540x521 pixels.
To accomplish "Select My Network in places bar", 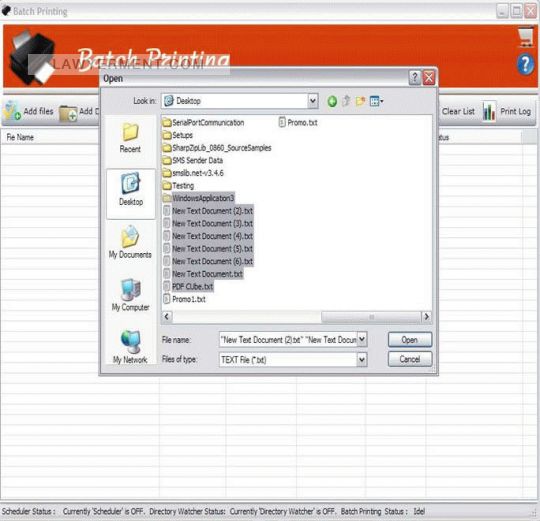I will pos(130,347).
